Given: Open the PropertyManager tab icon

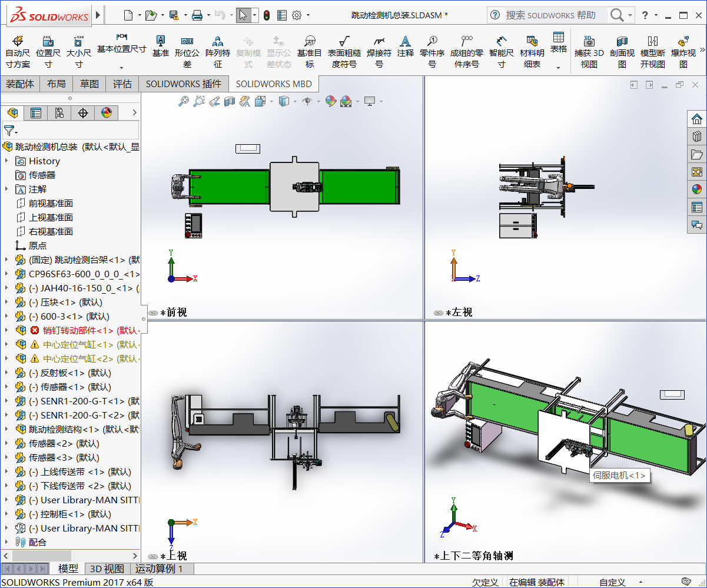Looking at the screenshot, I should click(x=36, y=113).
